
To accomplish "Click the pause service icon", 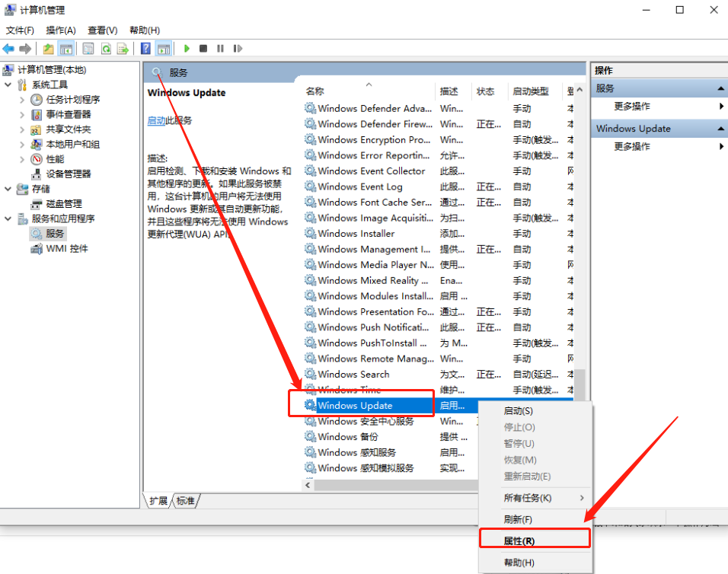I will pyautogui.click(x=219, y=48).
